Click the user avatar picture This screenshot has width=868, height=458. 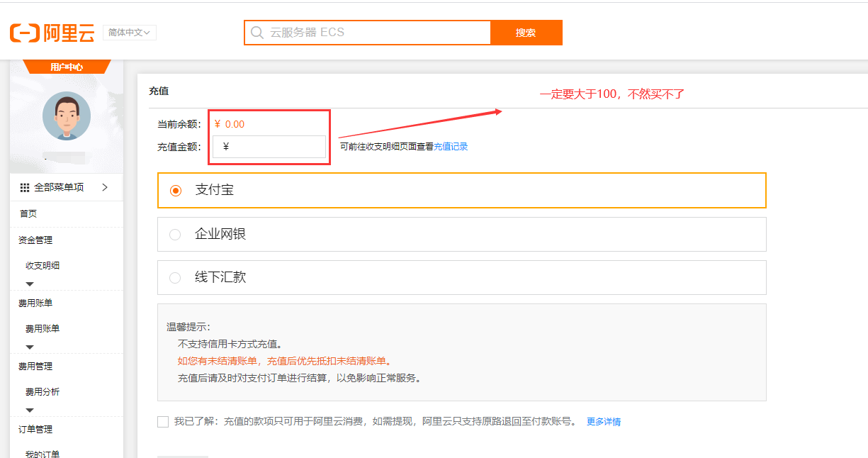point(67,116)
